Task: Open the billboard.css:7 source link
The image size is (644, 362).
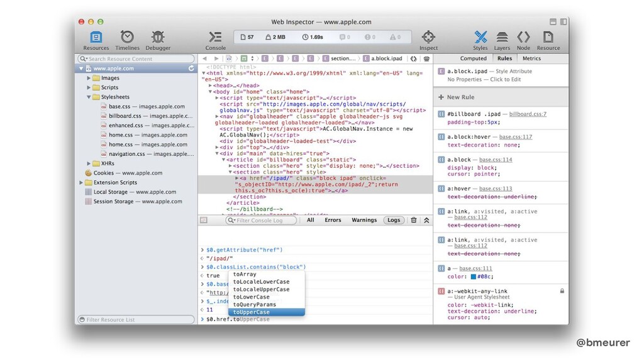Action: click(x=528, y=114)
